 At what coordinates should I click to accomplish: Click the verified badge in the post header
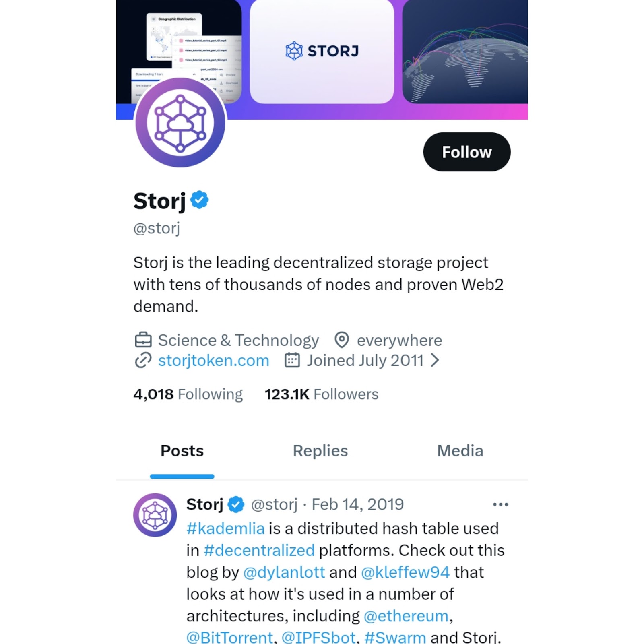click(x=236, y=504)
